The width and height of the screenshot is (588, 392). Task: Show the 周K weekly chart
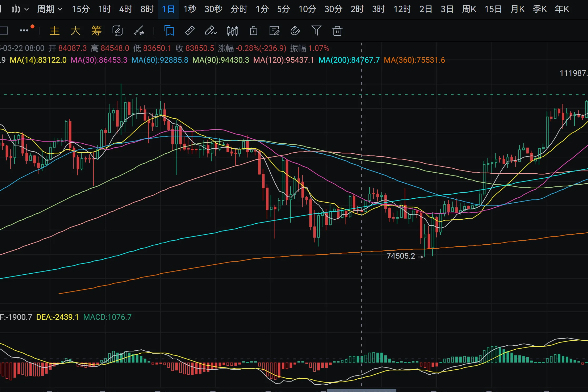click(469, 9)
